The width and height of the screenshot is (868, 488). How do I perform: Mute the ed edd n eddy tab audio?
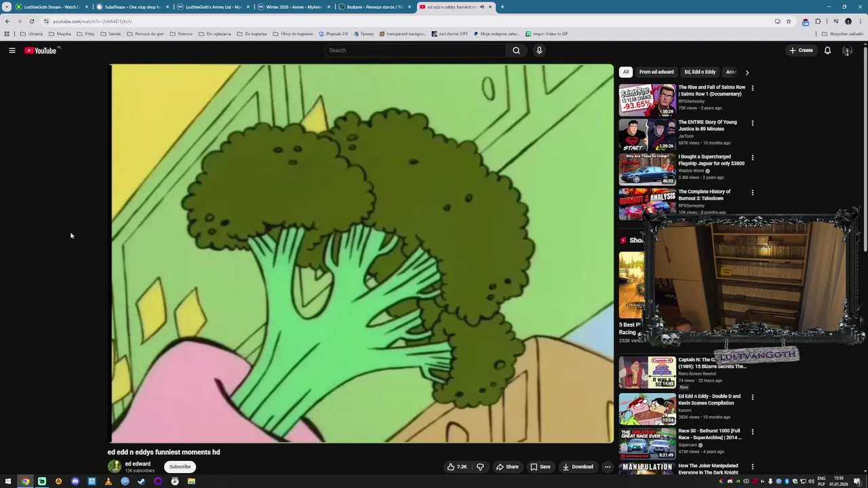(482, 7)
